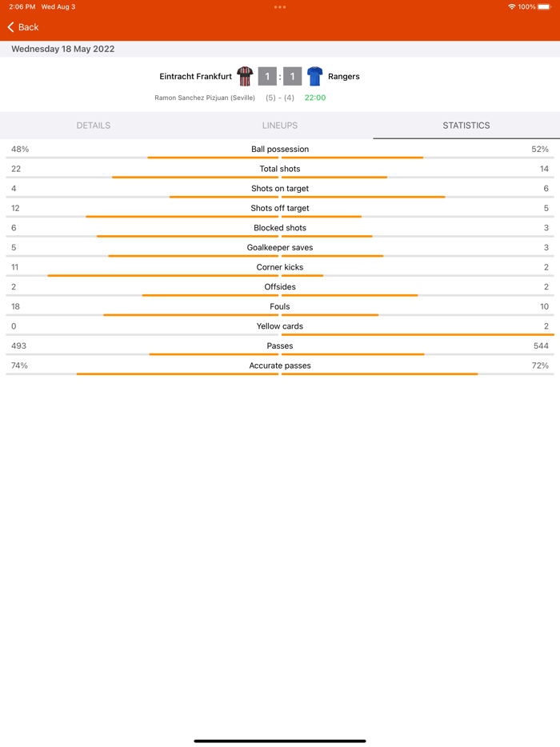560x747 pixels.
Task: Tap the back chevron arrow
Action: pos(9,26)
